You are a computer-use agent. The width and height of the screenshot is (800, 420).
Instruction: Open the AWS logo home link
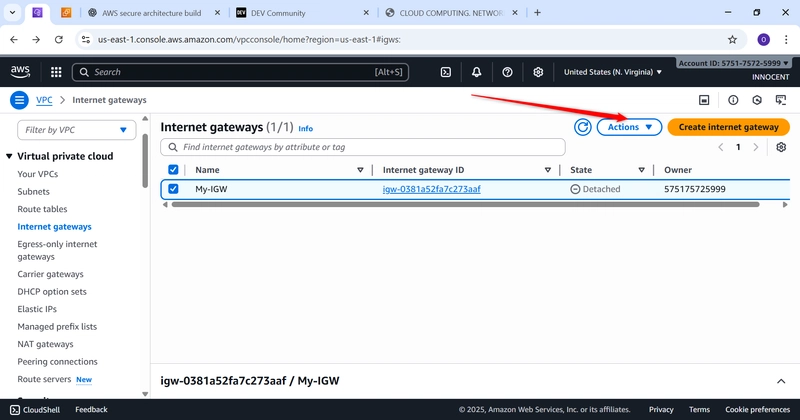[20, 72]
